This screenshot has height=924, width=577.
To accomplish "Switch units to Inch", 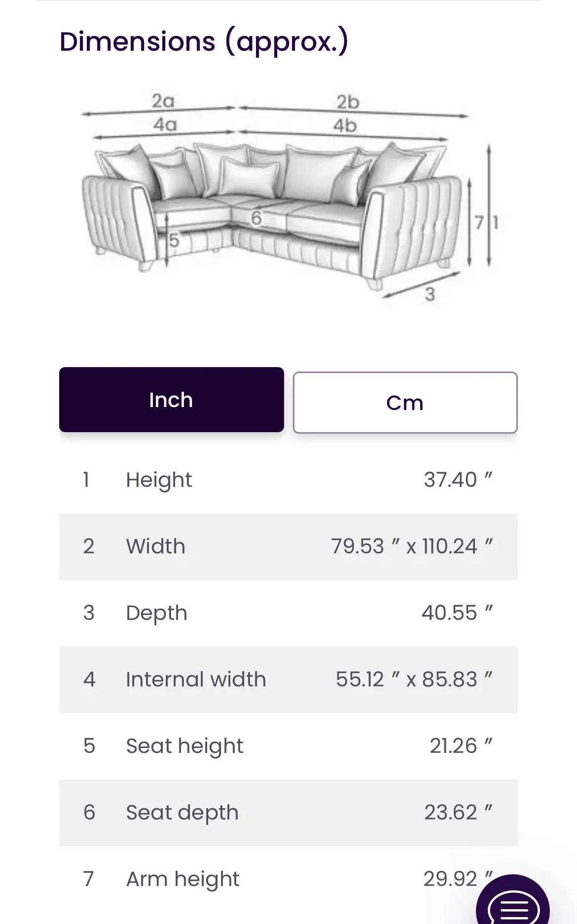I will coord(171,400).
